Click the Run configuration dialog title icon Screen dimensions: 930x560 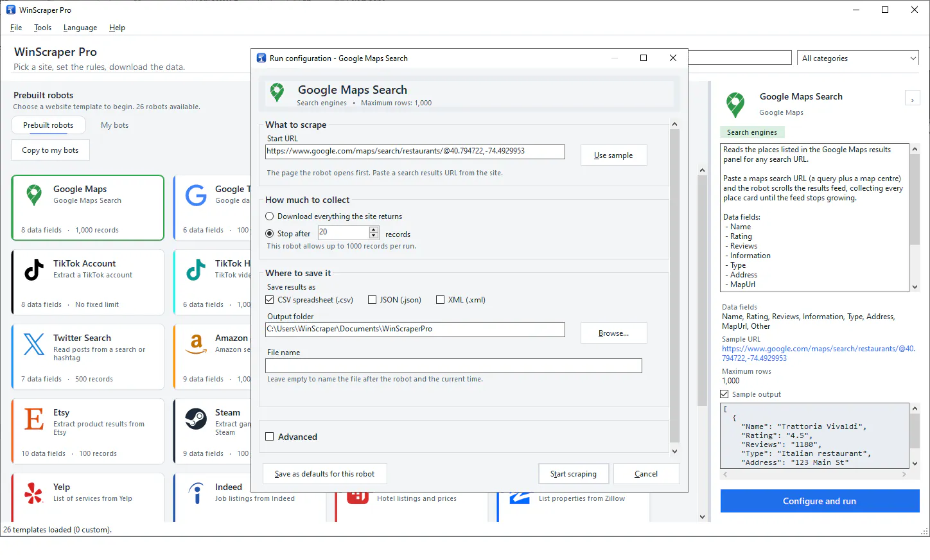click(x=261, y=58)
